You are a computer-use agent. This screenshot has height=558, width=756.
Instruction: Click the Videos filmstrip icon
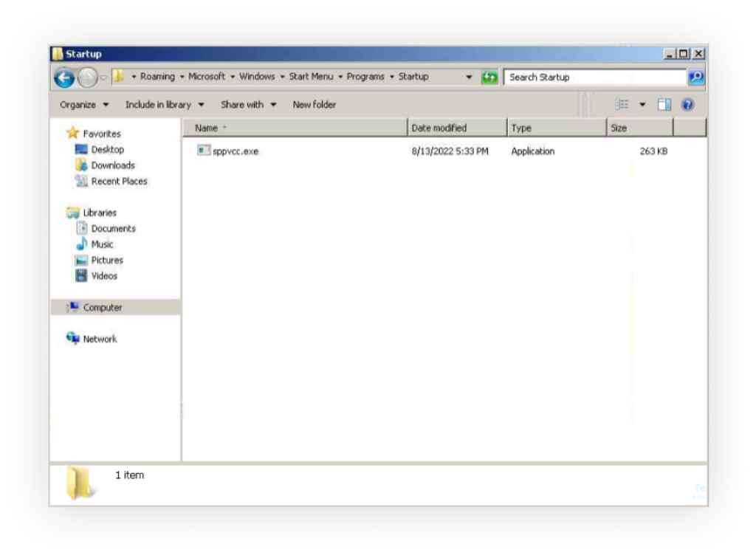click(x=81, y=275)
